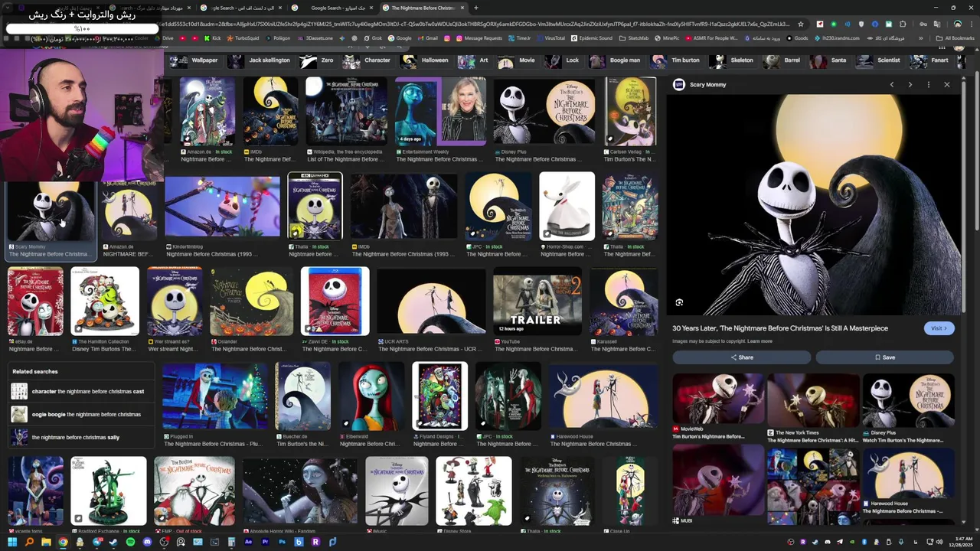This screenshot has width=980, height=551.
Task: Open taskbar search magnifier
Action: pyautogui.click(x=29, y=542)
